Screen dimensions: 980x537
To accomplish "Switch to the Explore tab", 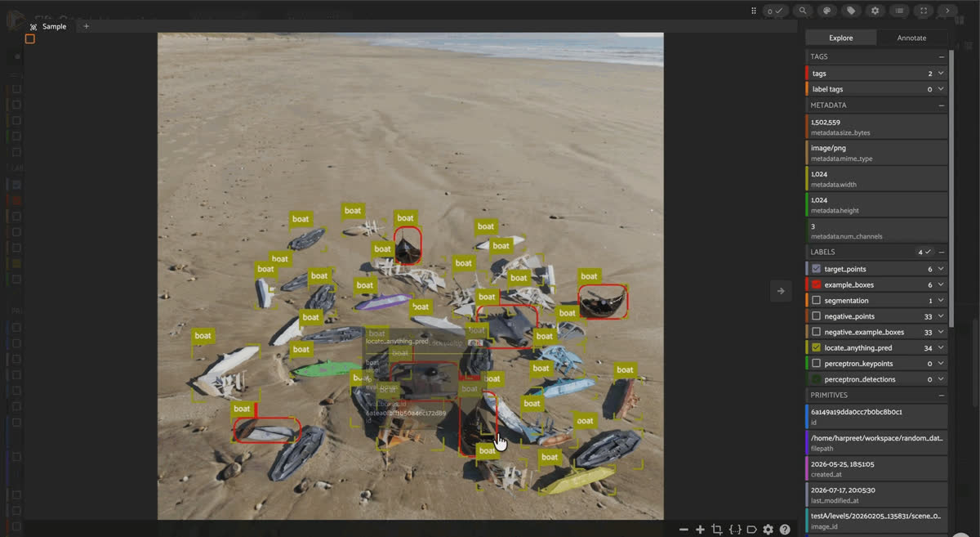I will (x=841, y=38).
